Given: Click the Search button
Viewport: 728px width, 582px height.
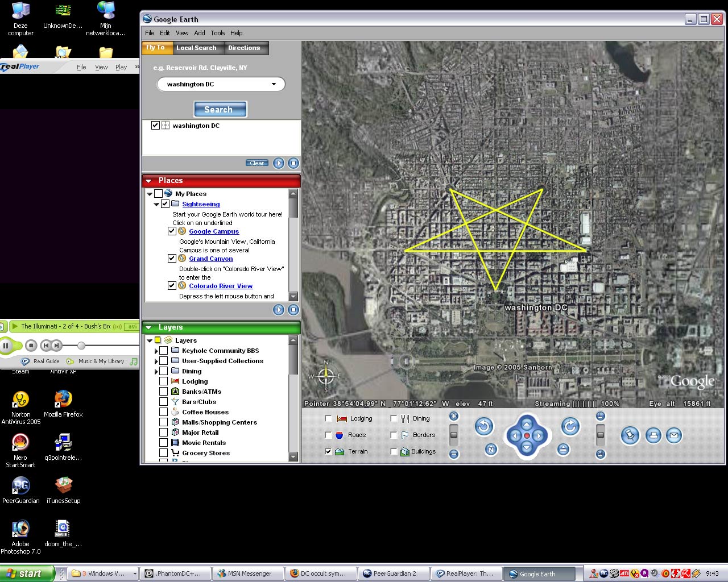Looking at the screenshot, I should point(220,109).
